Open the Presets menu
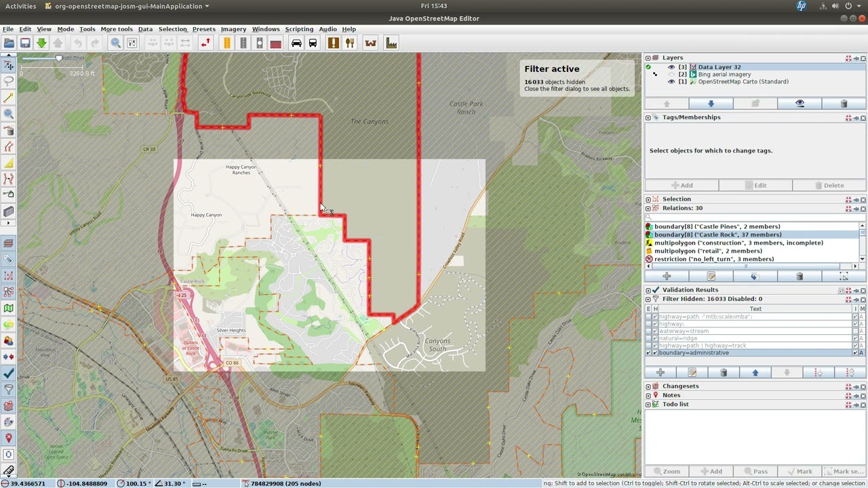Viewport: 868px width, 488px height. (x=203, y=29)
